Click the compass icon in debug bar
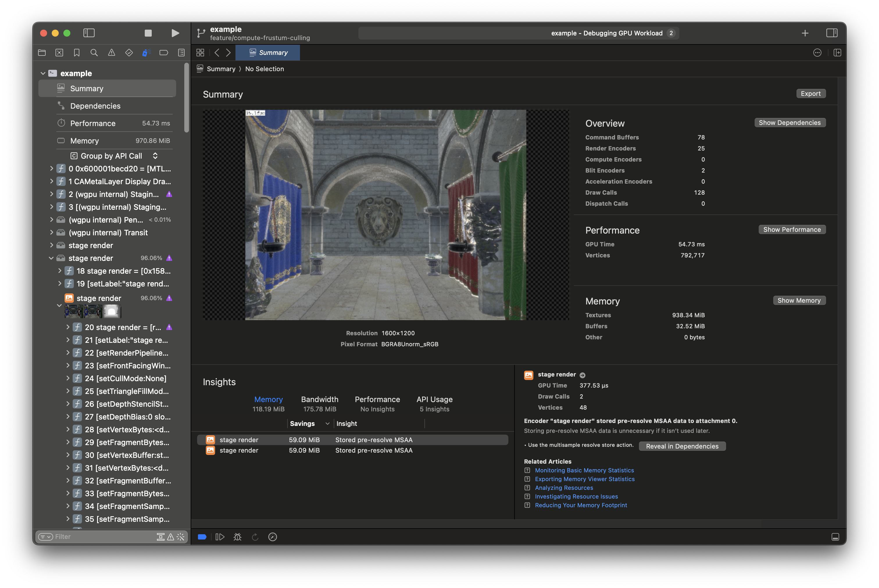The width and height of the screenshot is (879, 588). point(273,537)
